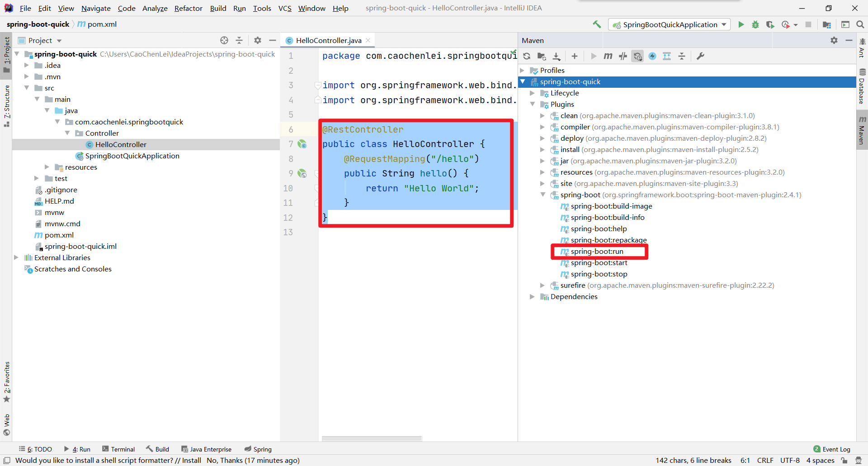Image resolution: width=868 pixels, height=466 pixels.
Task: Open Ant tool window on right strip
Action: point(862,48)
